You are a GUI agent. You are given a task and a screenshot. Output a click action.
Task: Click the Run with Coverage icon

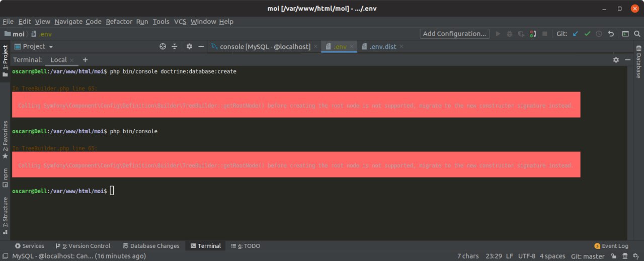(521, 34)
